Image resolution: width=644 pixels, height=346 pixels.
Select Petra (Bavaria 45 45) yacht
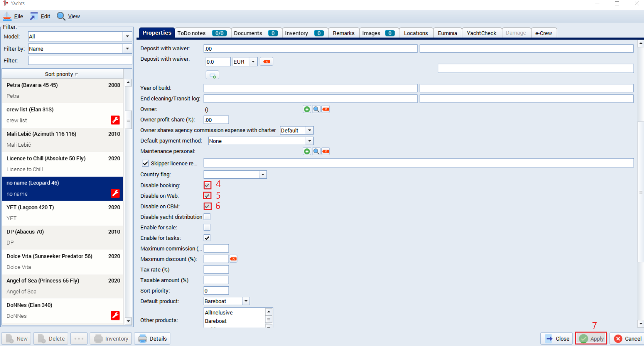(62, 90)
